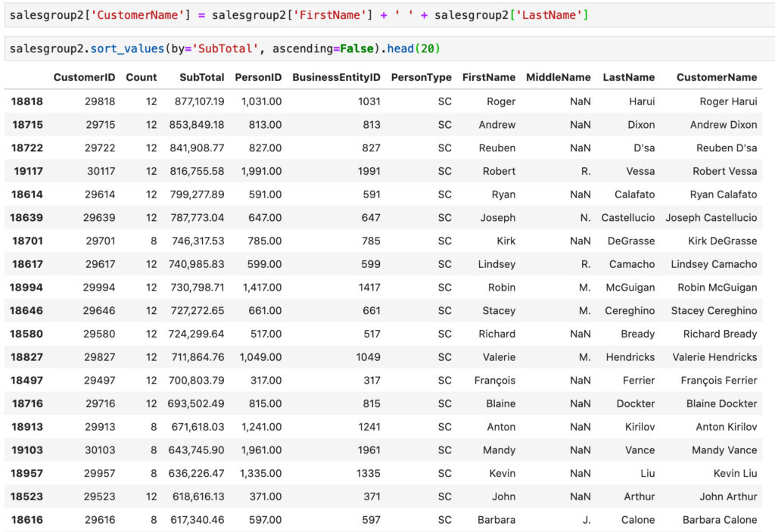Image resolution: width=775 pixels, height=532 pixels.
Task: Click the SubTotal value 841,908.77
Action: 198,148
